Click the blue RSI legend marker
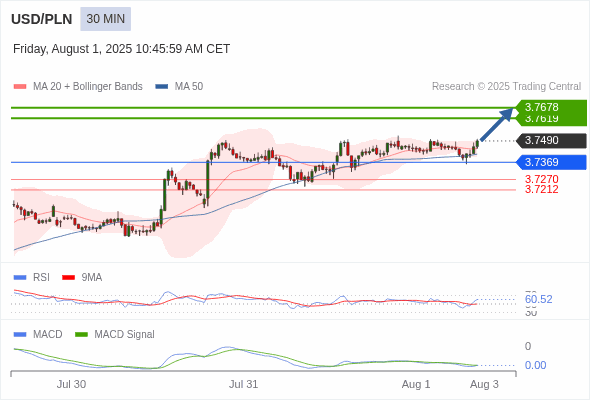Image resolution: width=590 pixels, height=400 pixels. click(20, 277)
